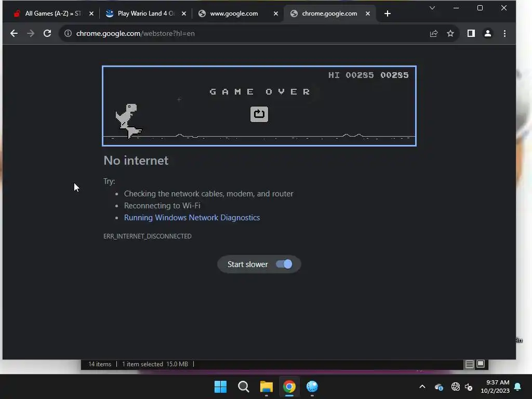Click the network globe tray icon
The width and height of the screenshot is (532, 399).
tap(455, 387)
